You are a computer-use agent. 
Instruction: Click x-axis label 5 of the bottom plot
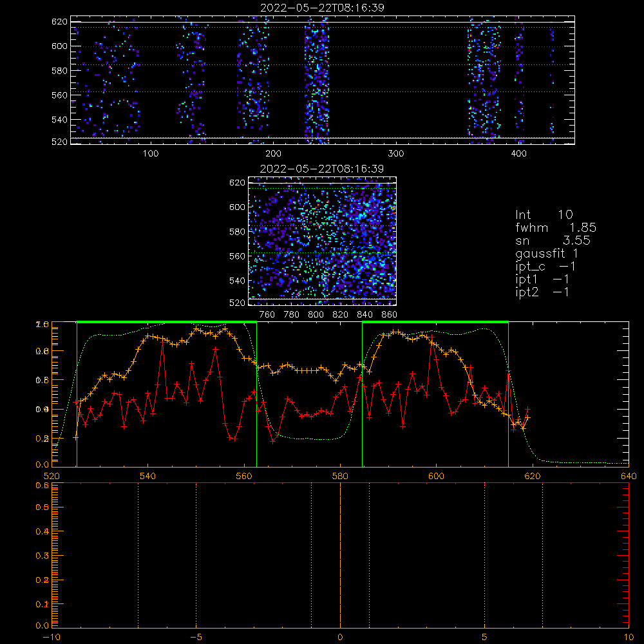click(x=485, y=638)
